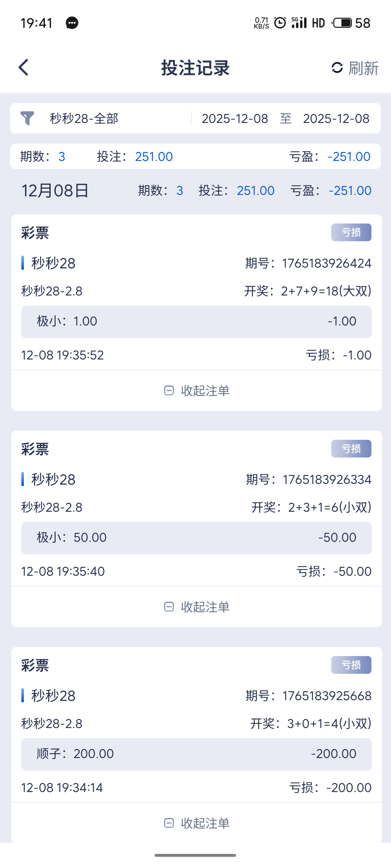
Task: Open the 秒秒28-全部 game filter
Action: (x=84, y=119)
